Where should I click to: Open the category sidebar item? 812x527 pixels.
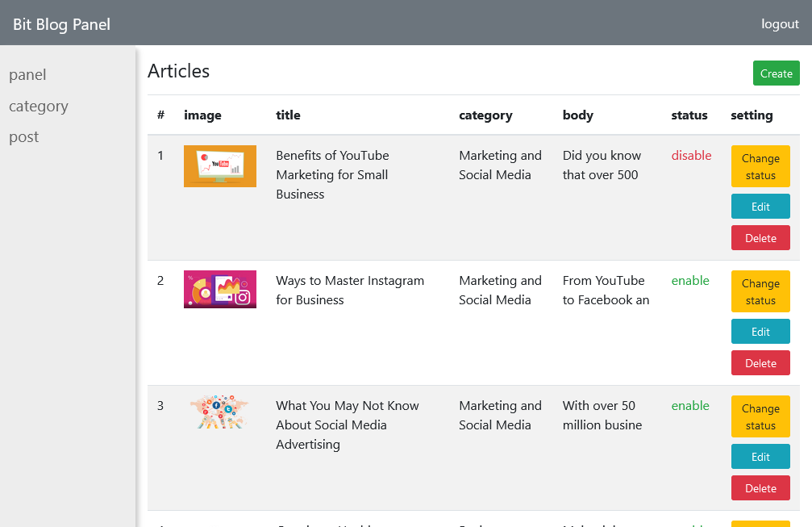tap(39, 106)
